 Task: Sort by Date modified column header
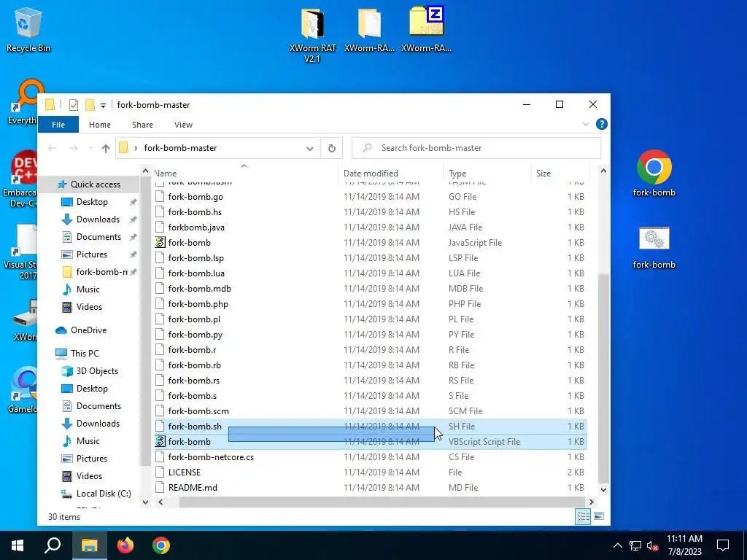[391, 174]
